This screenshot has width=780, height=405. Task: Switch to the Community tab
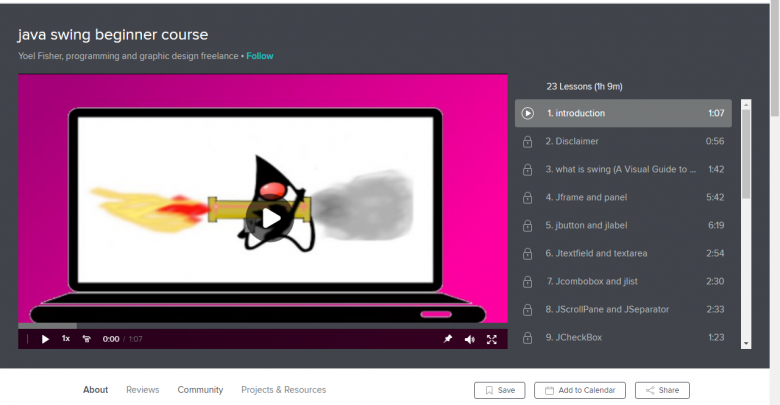pos(200,390)
